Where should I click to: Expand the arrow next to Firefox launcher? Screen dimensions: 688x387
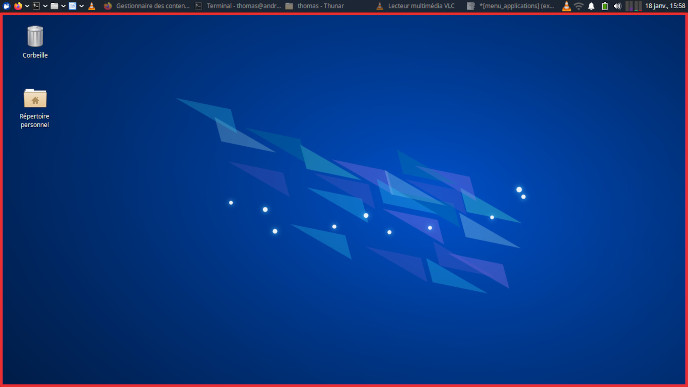click(x=27, y=6)
